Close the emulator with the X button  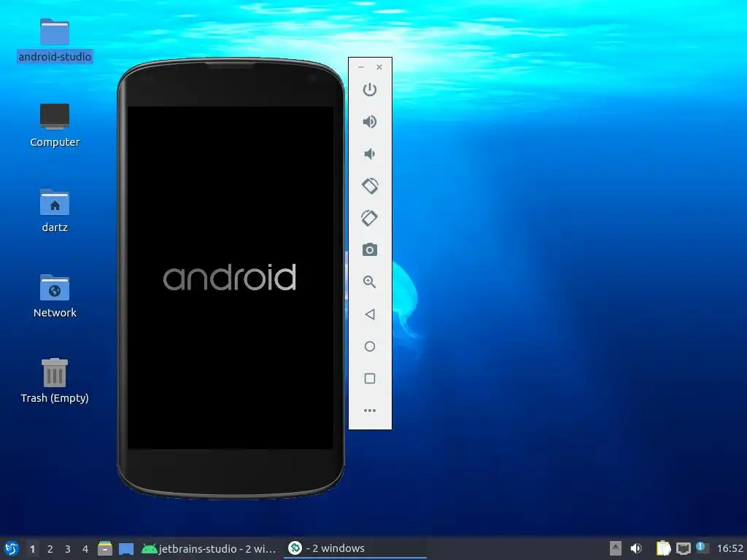379,67
